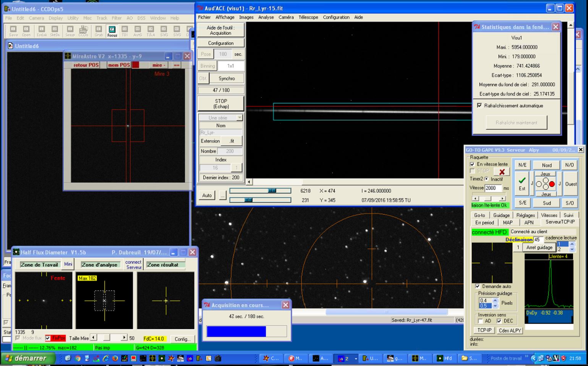The height and width of the screenshot is (366, 588).
Task: Click up arrow on Précision guidage list
Action: pos(495,300)
